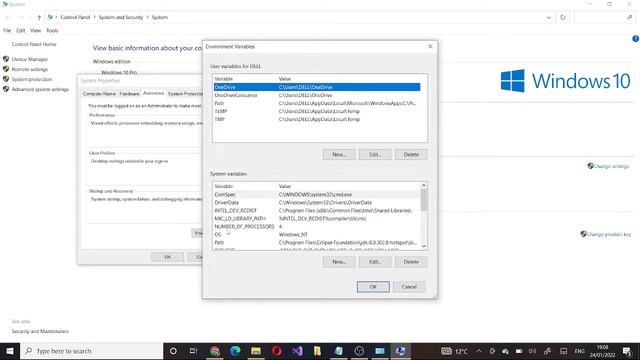Click the battery icon in system tray
The height and width of the screenshot is (360, 640).
coord(519,351)
